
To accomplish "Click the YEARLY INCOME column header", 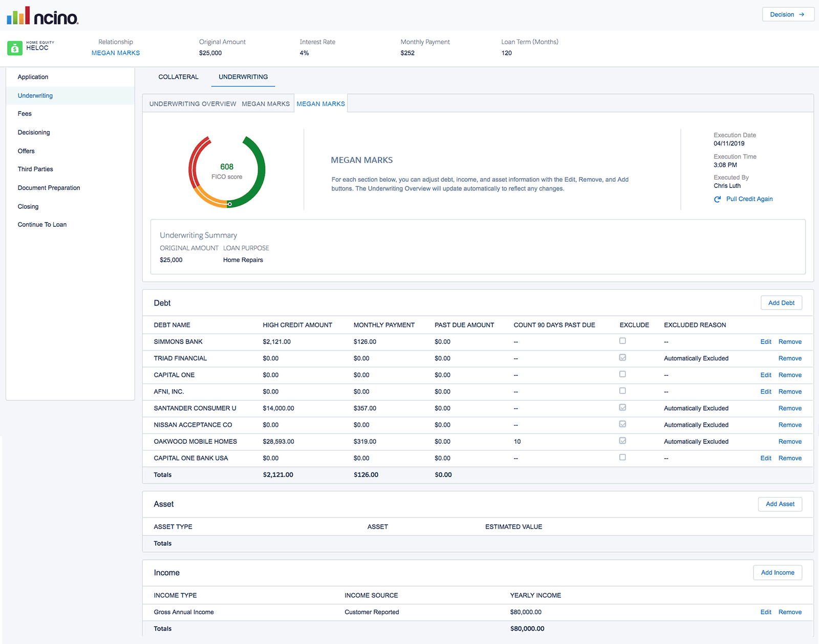I will (x=535, y=595).
